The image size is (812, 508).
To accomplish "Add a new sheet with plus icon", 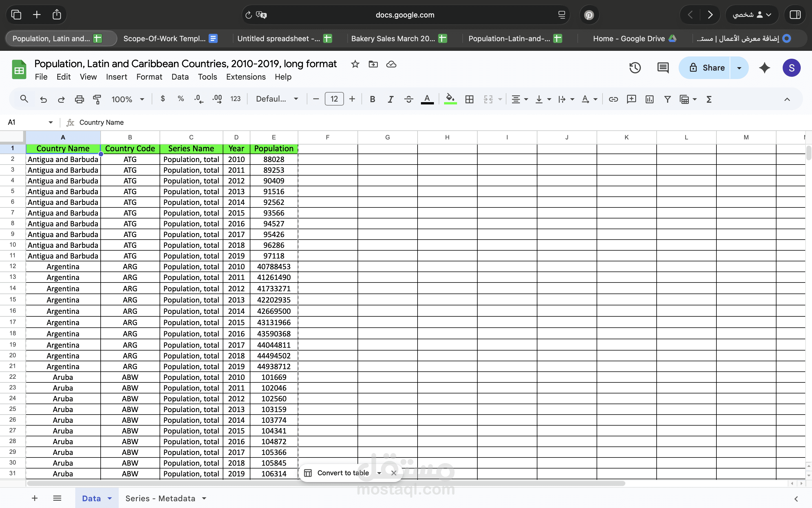I will [x=35, y=498].
